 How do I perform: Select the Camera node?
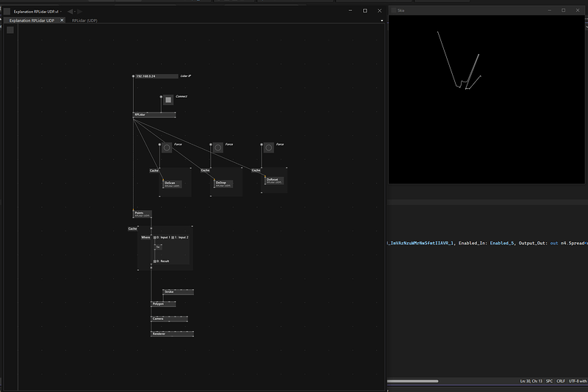(x=170, y=319)
